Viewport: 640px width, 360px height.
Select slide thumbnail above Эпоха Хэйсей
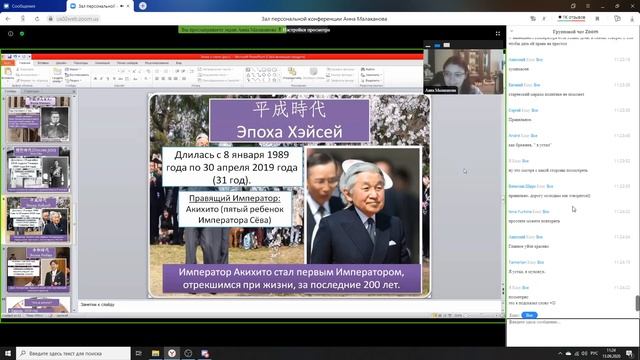(38, 169)
